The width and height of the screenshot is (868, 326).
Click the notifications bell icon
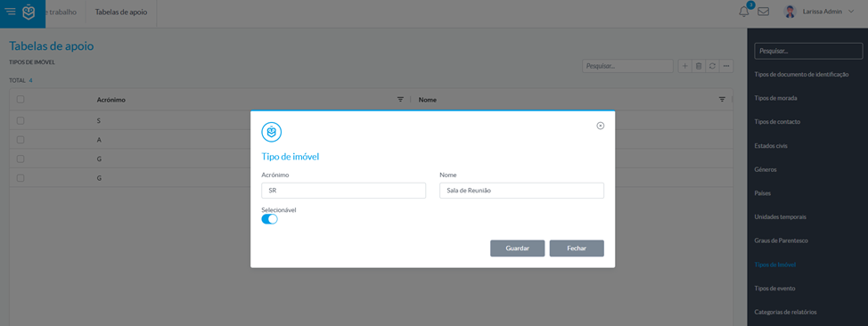point(744,12)
